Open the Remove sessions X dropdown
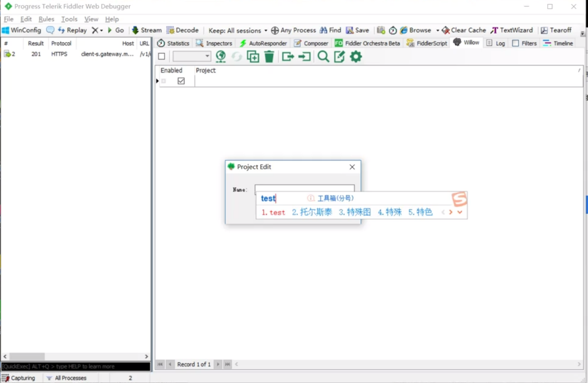Viewport: 588px width, 383px height. tap(97, 30)
